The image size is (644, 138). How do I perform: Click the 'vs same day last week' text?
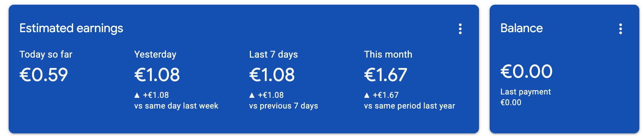click(x=176, y=106)
